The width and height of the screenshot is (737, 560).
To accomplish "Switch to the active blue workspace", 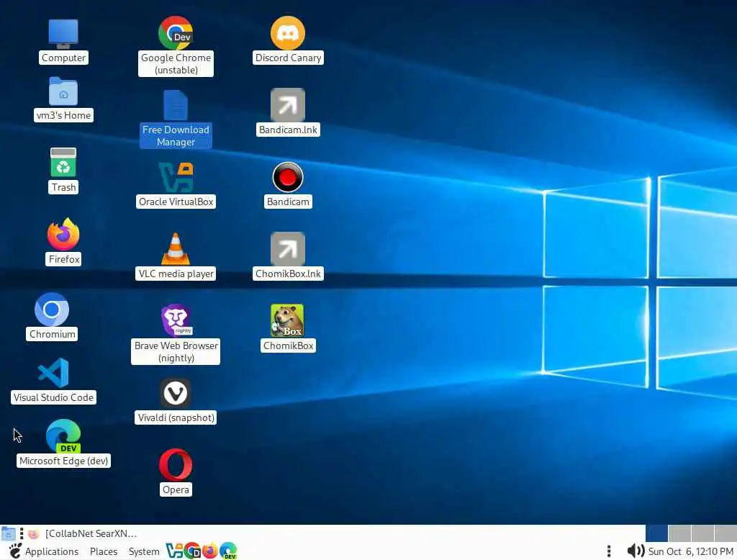I will [x=656, y=533].
